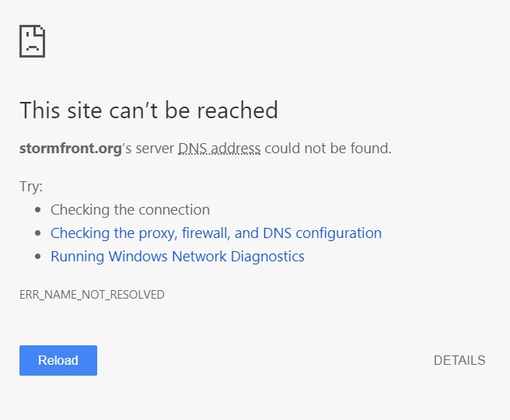Viewport: 510px width, 420px height.
Task: Click the Try: label
Action: [x=31, y=187]
